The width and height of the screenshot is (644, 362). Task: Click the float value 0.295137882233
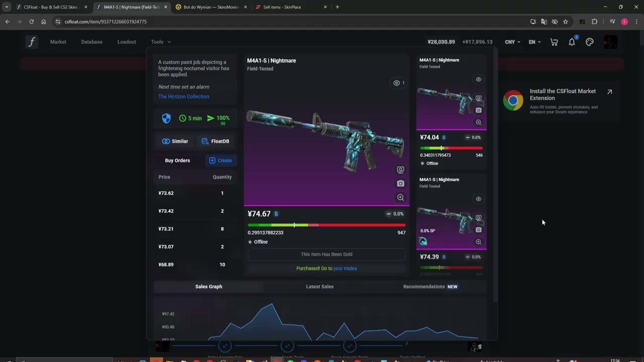coord(266,233)
